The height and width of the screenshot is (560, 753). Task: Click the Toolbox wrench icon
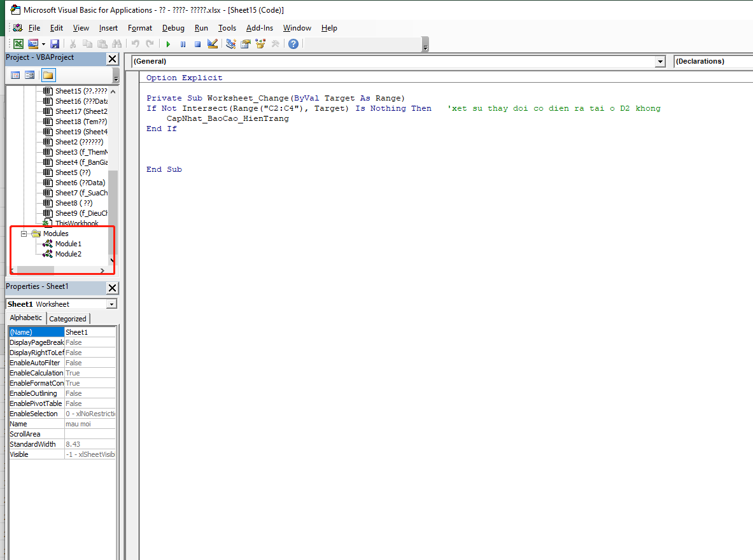click(x=275, y=44)
